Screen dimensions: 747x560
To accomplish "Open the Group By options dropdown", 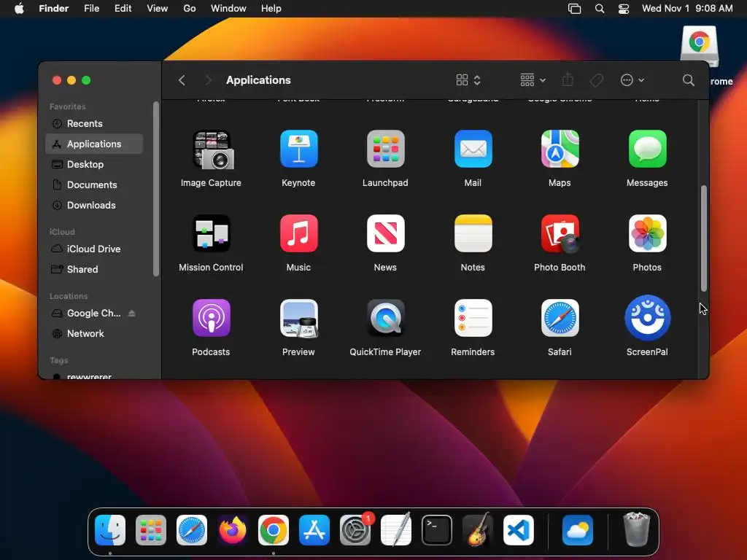I will point(533,80).
